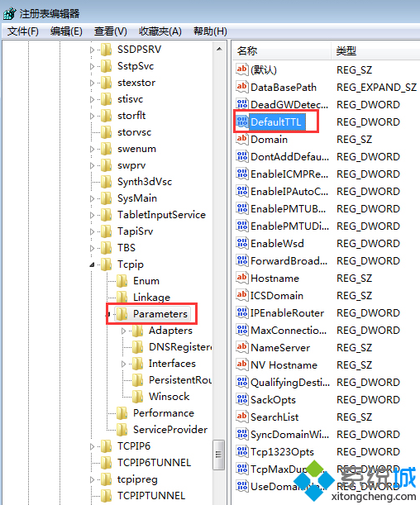Expand the SysMain tree node
This screenshot has height=505, width=420.
point(92,198)
